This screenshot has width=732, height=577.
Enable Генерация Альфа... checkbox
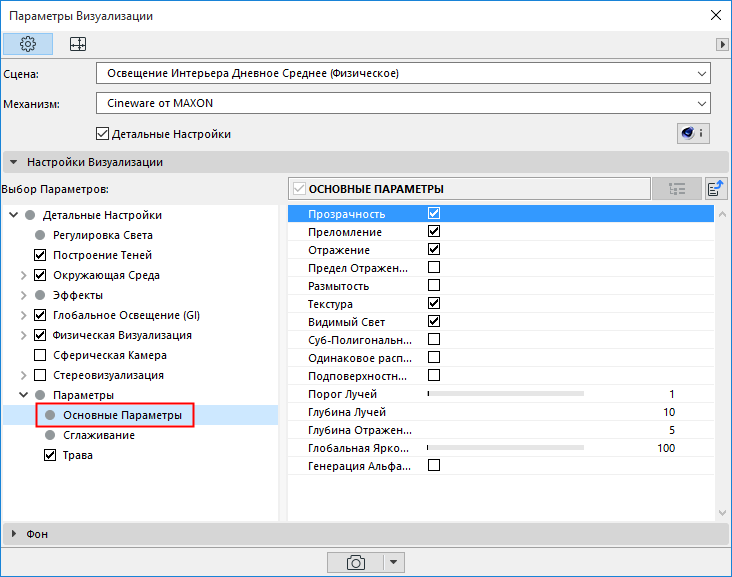click(434, 465)
